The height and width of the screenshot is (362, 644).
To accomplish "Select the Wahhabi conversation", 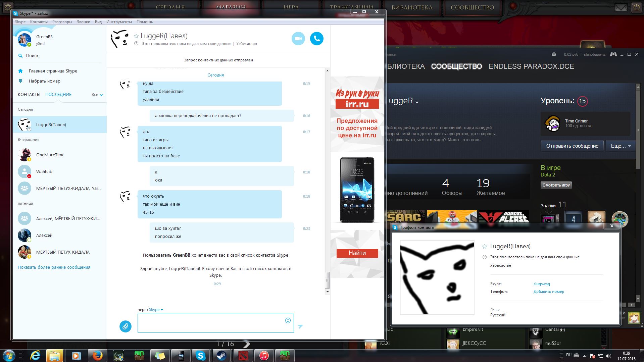I will tap(60, 171).
